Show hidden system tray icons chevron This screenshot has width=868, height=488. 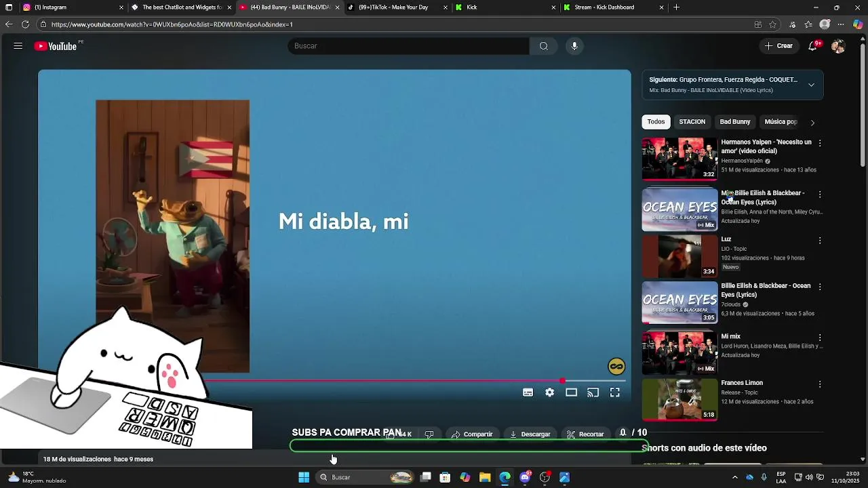[x=735, y=477]
